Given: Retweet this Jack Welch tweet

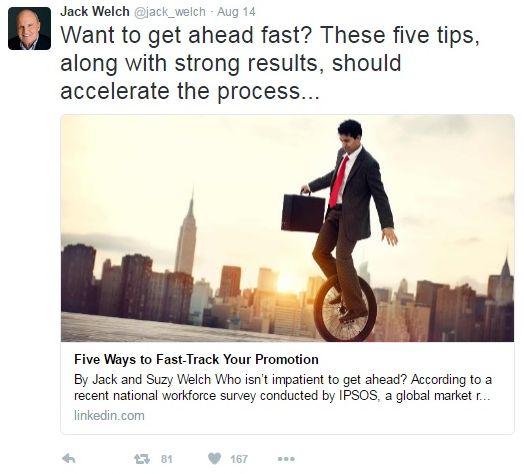Looking at the screenshot, I should click(142, 459).
